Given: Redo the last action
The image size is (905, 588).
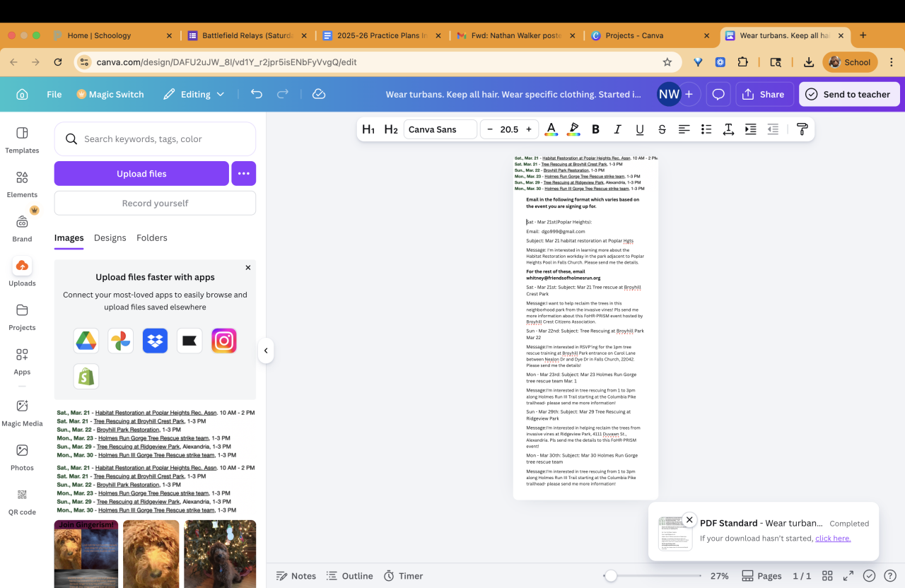Looking at the screenshot, I should 283,94.
